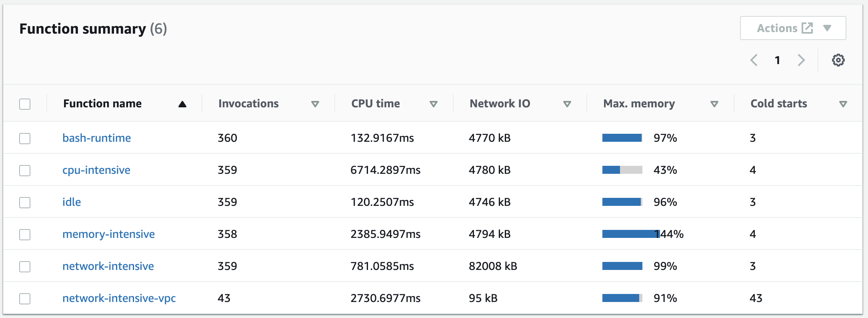Go to the previous page arrow

pos(754,60)
